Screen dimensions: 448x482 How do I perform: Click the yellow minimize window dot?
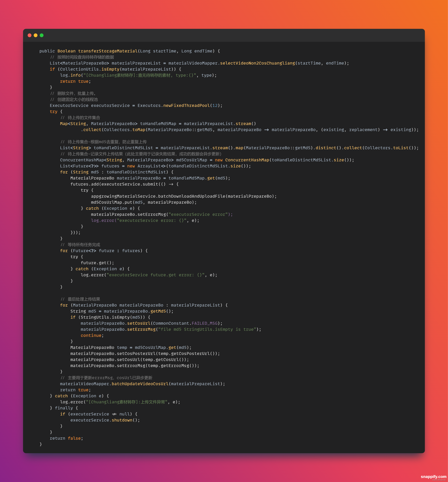coord(36,35)
